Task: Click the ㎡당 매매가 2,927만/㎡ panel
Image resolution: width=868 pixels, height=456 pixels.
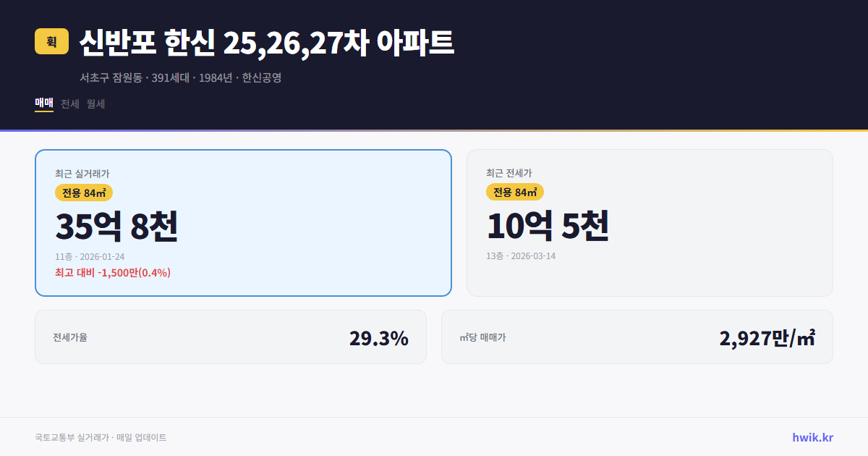Action: coord(637,337)
